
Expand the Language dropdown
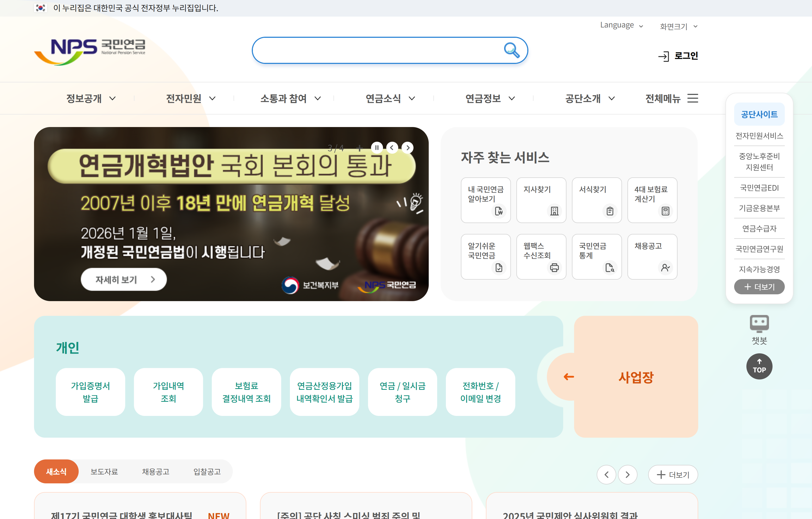tap(621, 25)
